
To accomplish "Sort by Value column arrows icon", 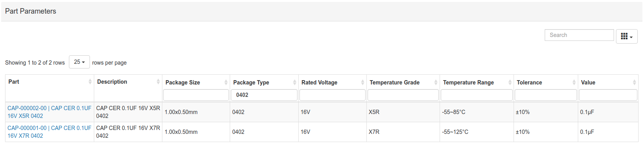I will coord(634,82).
